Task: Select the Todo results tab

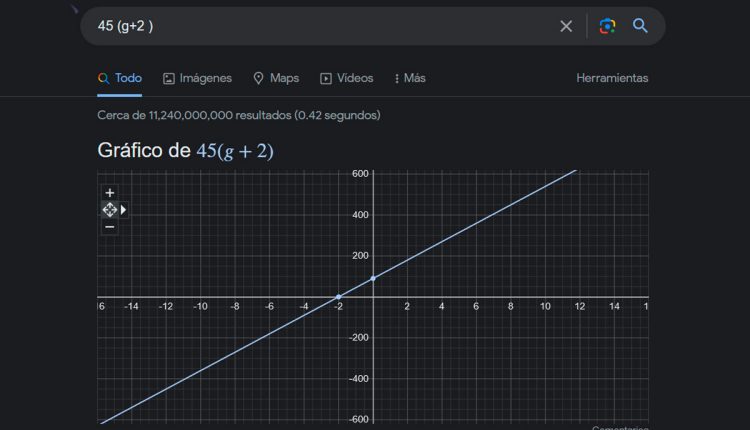Action: [x=120, y=78]
